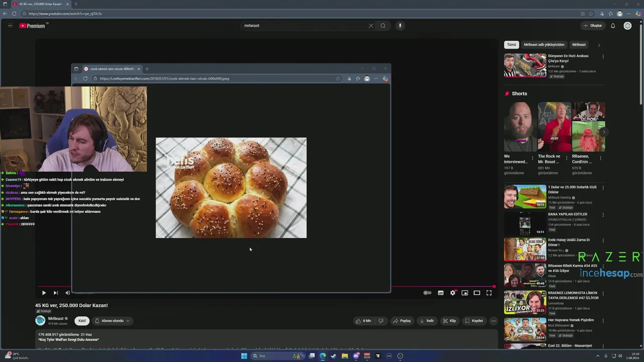Enter fullscreen from the player controls
This screenshot has height=362, width=644.
489,293
